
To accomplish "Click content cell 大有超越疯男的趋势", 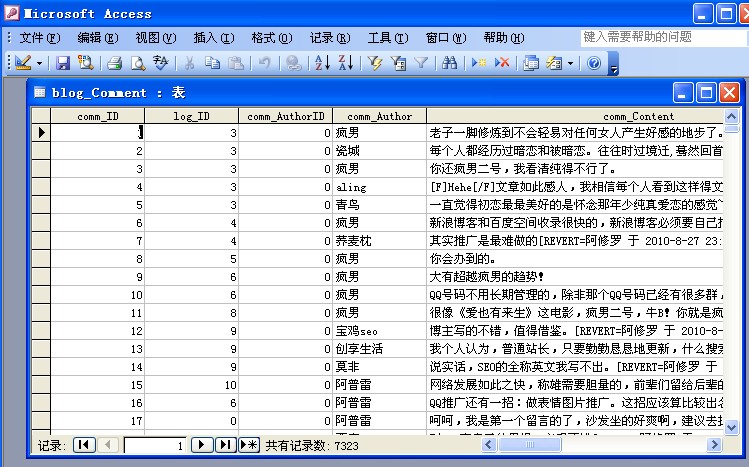I will pos(575,276).
